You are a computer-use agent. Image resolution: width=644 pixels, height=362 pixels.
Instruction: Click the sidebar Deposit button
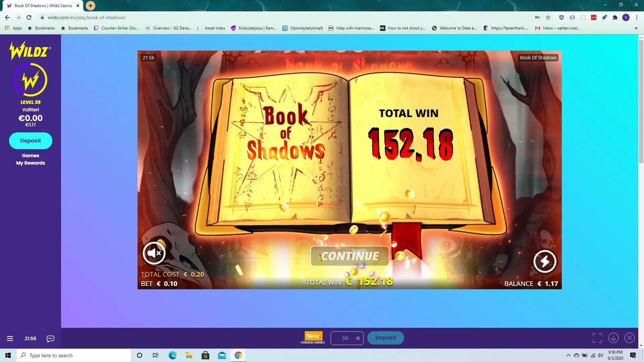point(31,141)
